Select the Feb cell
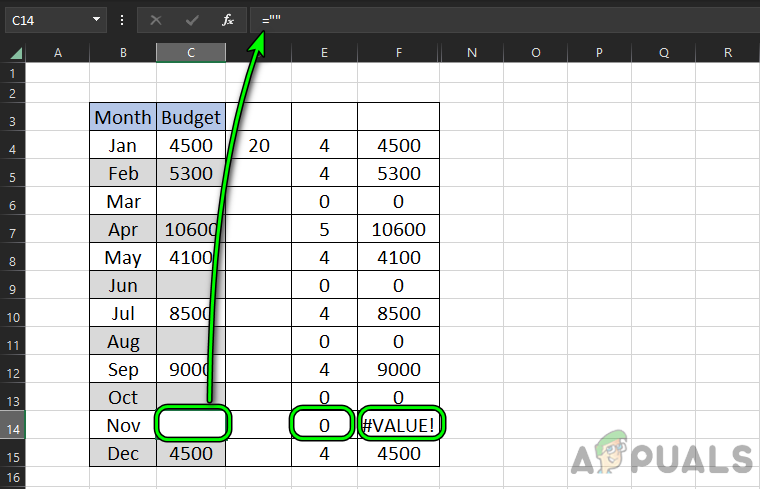This screenshot has width=760, height=489. click(123, 173)
